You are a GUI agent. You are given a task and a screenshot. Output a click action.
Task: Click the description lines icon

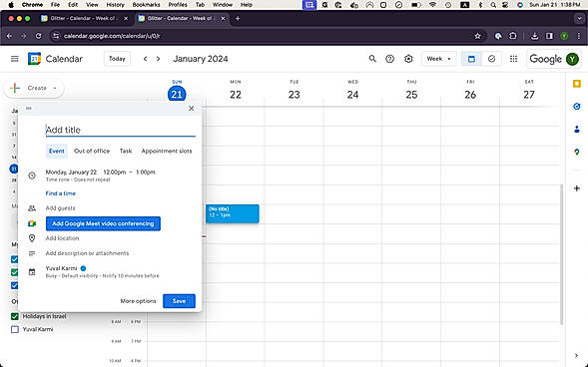[x=32, y=253]
